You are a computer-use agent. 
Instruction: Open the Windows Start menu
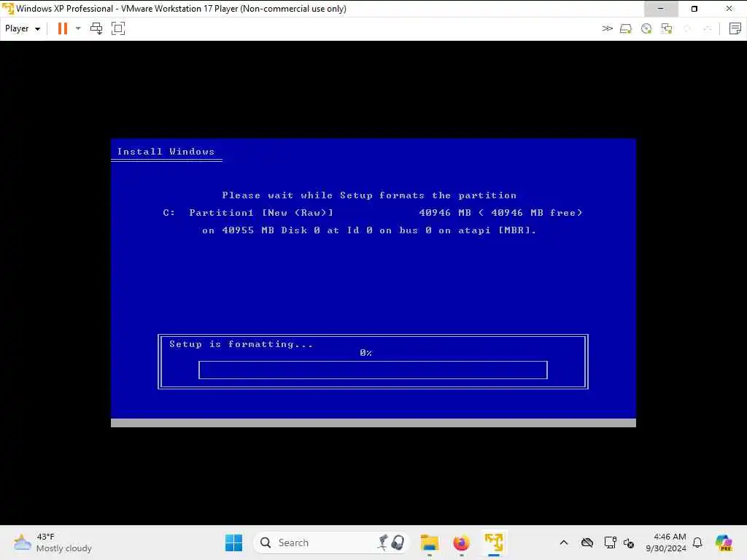pyautogui.click(x=233, y=542)
